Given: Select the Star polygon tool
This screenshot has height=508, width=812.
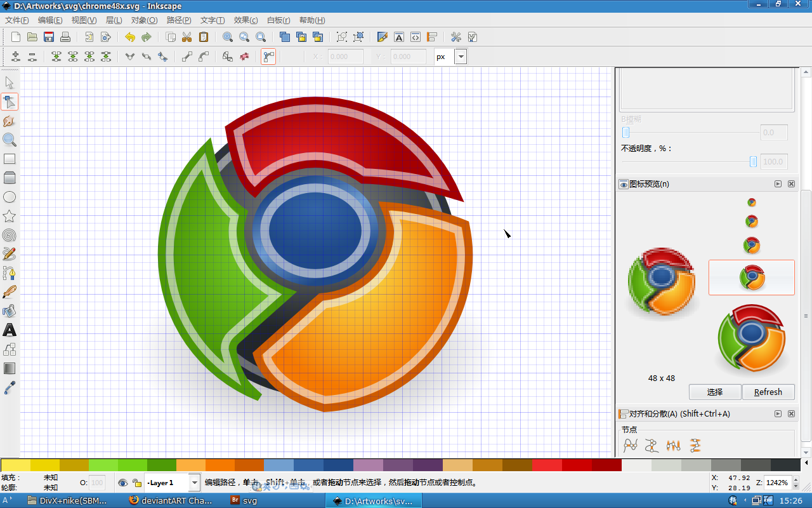Looking at the screenshot, I should point(10,216).
